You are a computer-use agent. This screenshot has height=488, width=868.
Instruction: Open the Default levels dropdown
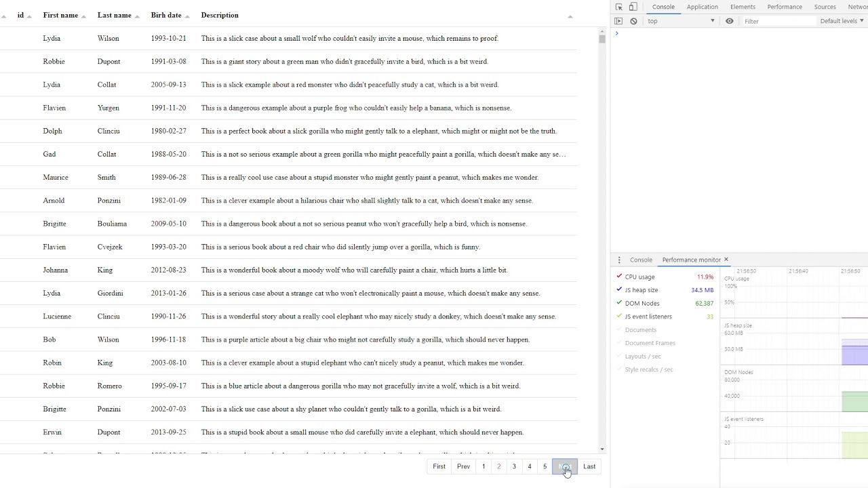[842, 21]
